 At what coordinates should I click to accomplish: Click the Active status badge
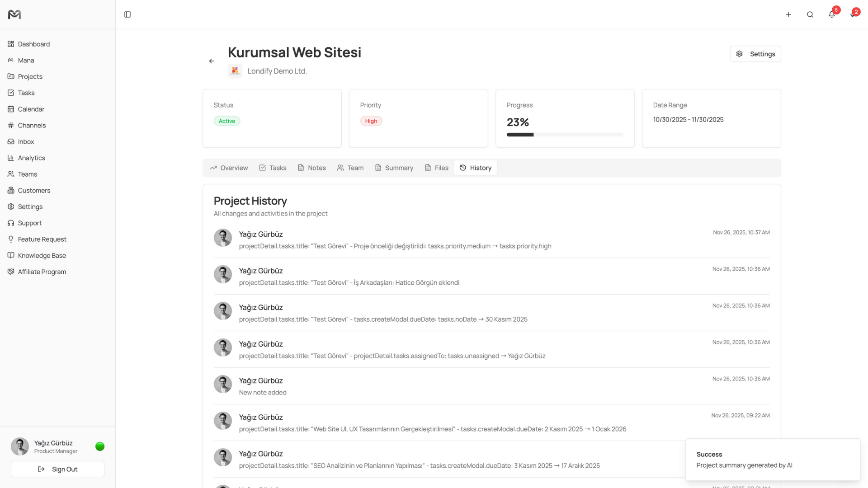[x=227, y=121]
